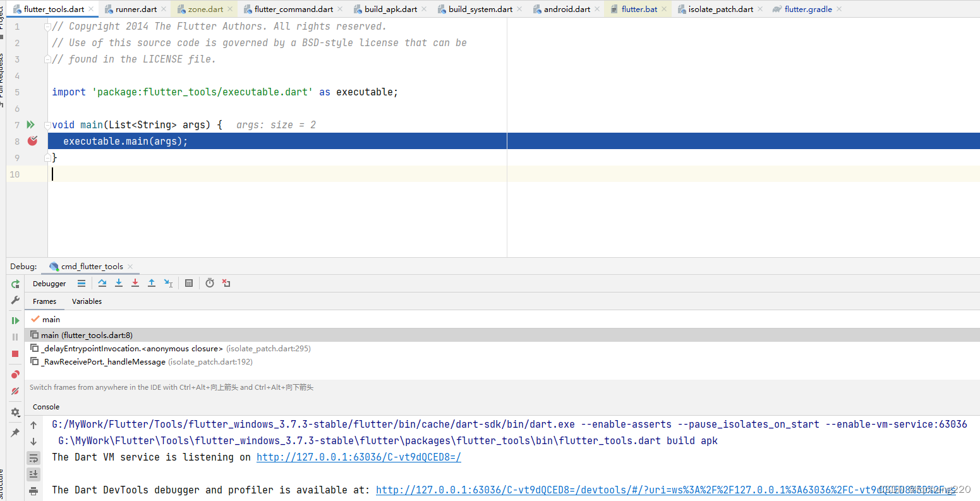Stop the debug session
The width and height of the screenshot is (980, 501).
coord(15,354)
